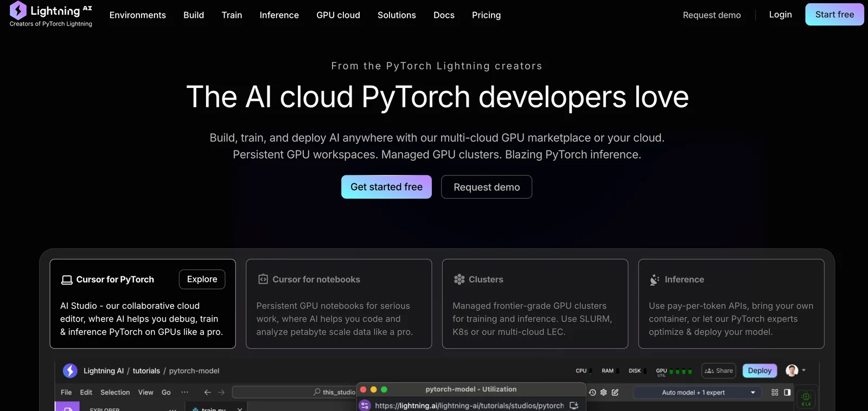
Task: Open the GPU cloud menu
Action: point(339,15)
